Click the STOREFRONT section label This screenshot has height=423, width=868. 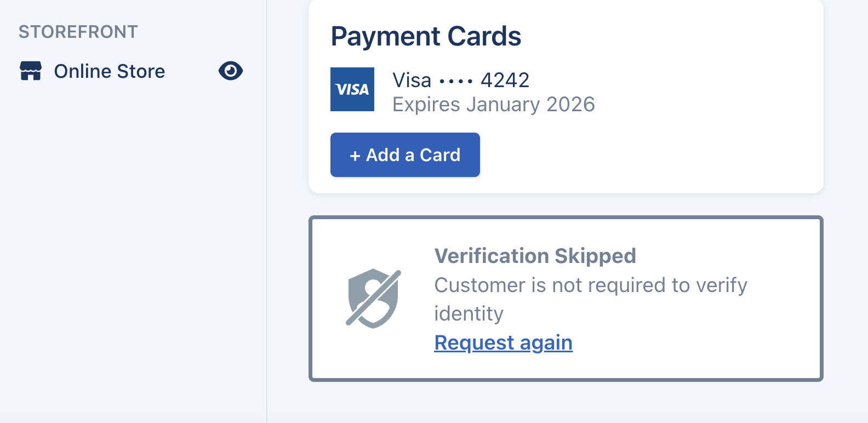coord(78,32)
